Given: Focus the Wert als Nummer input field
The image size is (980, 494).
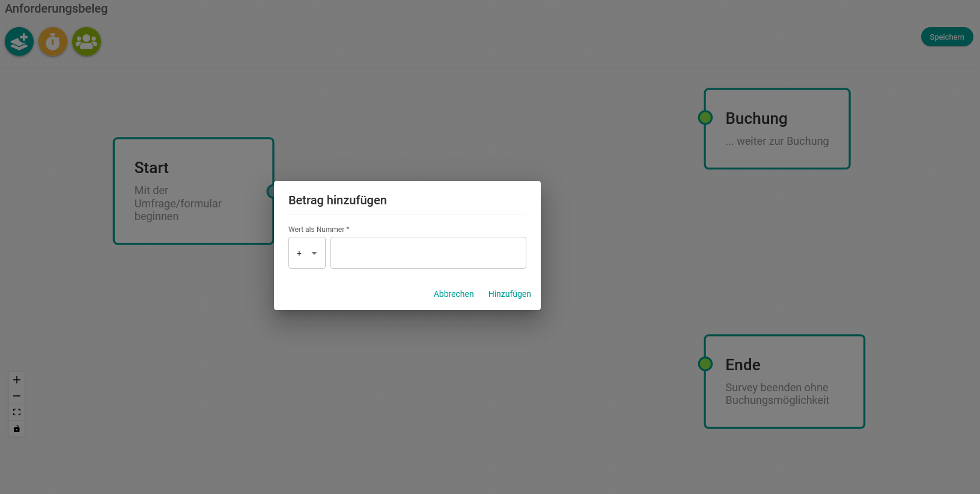Looking at the screenshot, I should pyautogui.click(x=428, y=253).
